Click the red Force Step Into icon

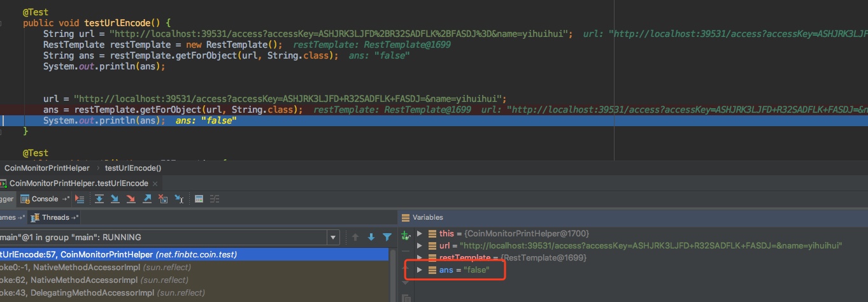click(x=131, y=199)
